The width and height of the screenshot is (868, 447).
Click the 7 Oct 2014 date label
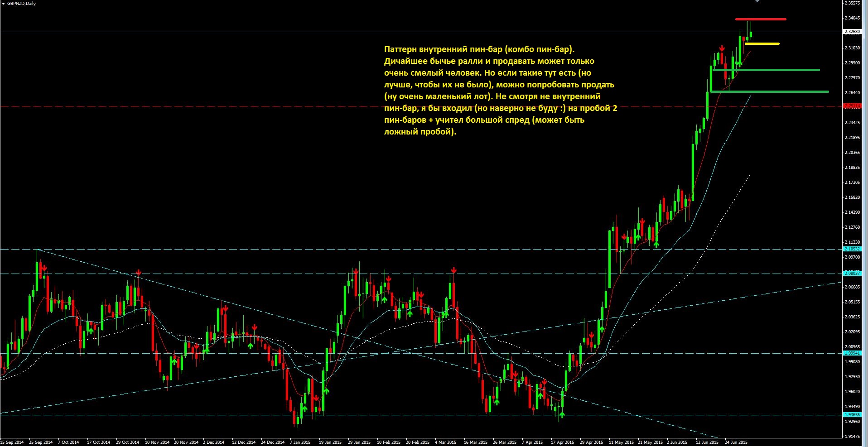pos(68,442)
